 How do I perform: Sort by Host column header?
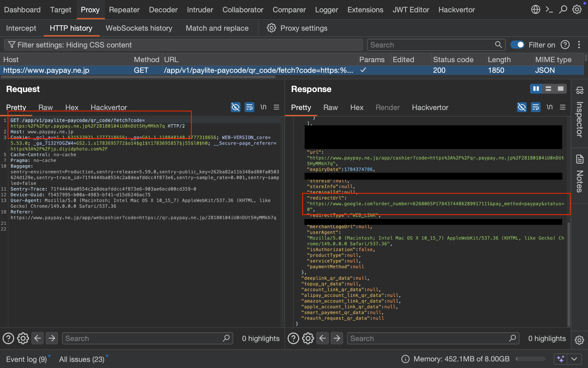click(x=67, y=60)
